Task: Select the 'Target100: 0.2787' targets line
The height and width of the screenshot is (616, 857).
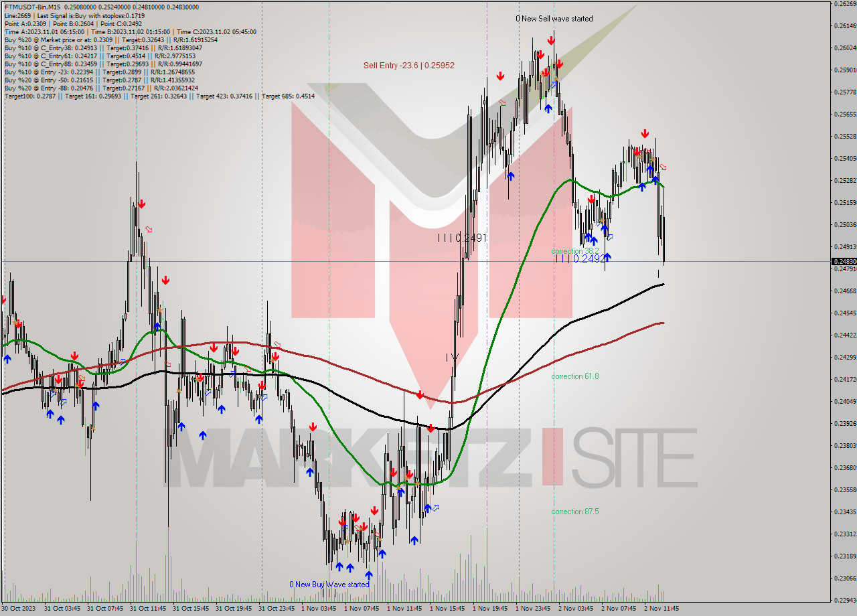Action: coord(159,96)
